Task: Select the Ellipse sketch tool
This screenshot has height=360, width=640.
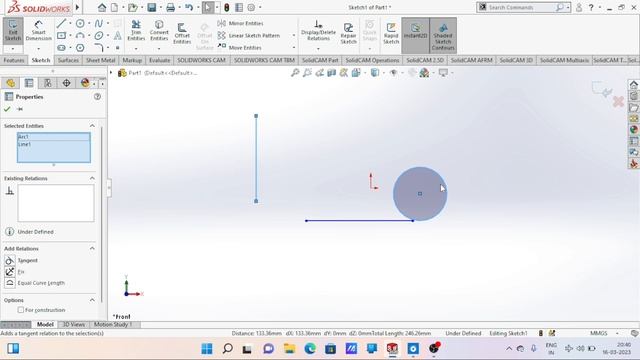Action: tap(99, 36)
